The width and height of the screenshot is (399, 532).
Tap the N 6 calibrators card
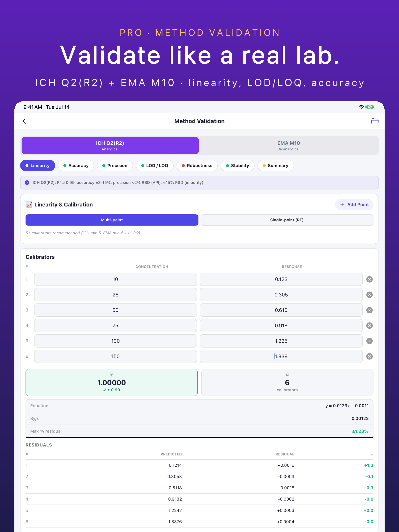pos(287,382)
